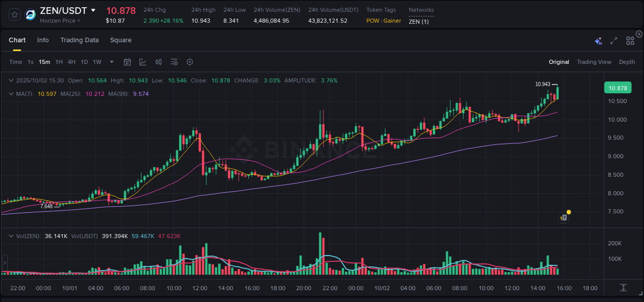
Task: Open the indicators list icon
Action: tap(174, 62)
